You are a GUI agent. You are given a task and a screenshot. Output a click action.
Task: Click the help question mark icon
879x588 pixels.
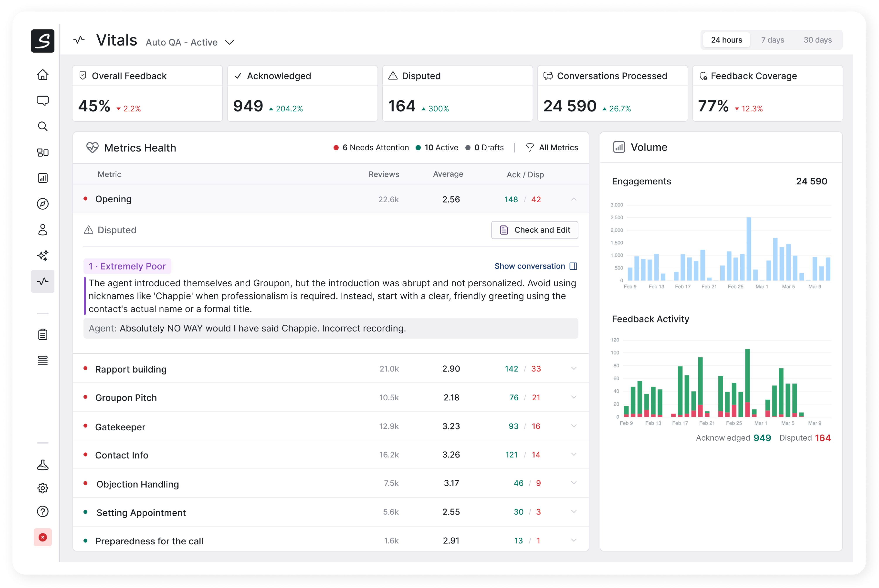(43, 511)
